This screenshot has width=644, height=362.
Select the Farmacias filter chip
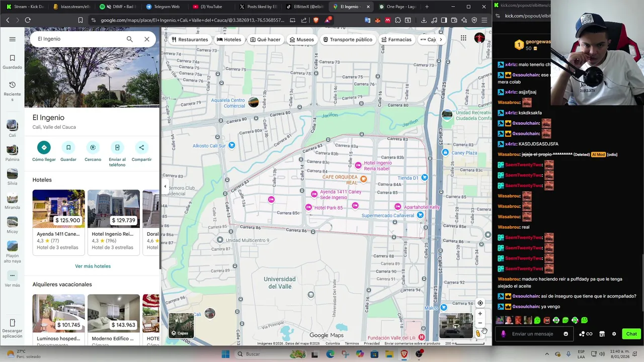tap(396, 39)
